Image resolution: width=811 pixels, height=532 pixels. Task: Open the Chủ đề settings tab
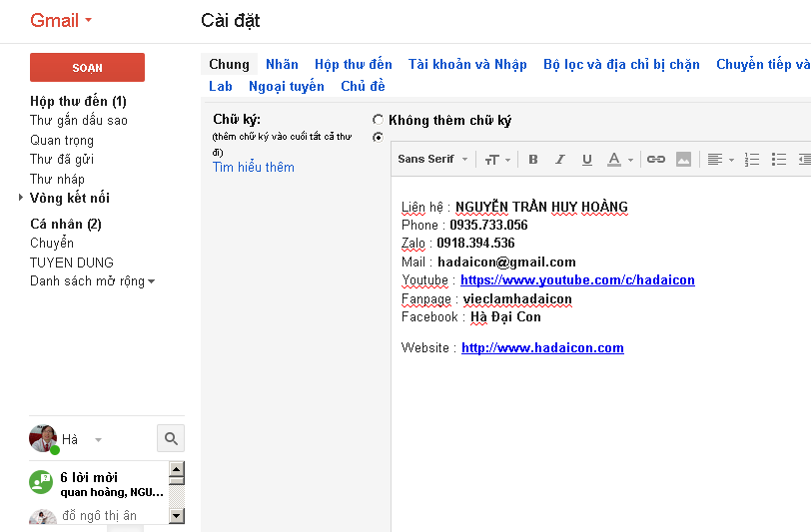click(363, 87)
